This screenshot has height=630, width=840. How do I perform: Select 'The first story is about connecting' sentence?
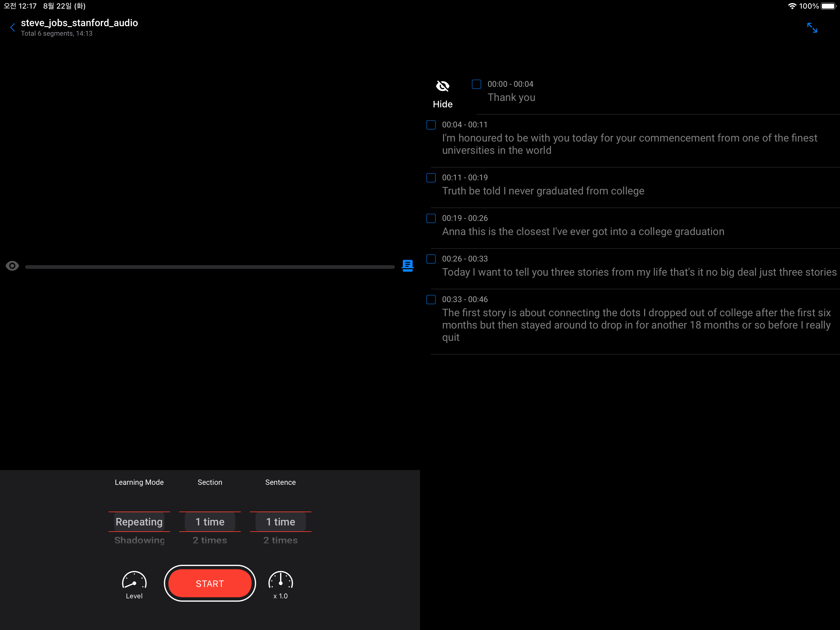636,325
